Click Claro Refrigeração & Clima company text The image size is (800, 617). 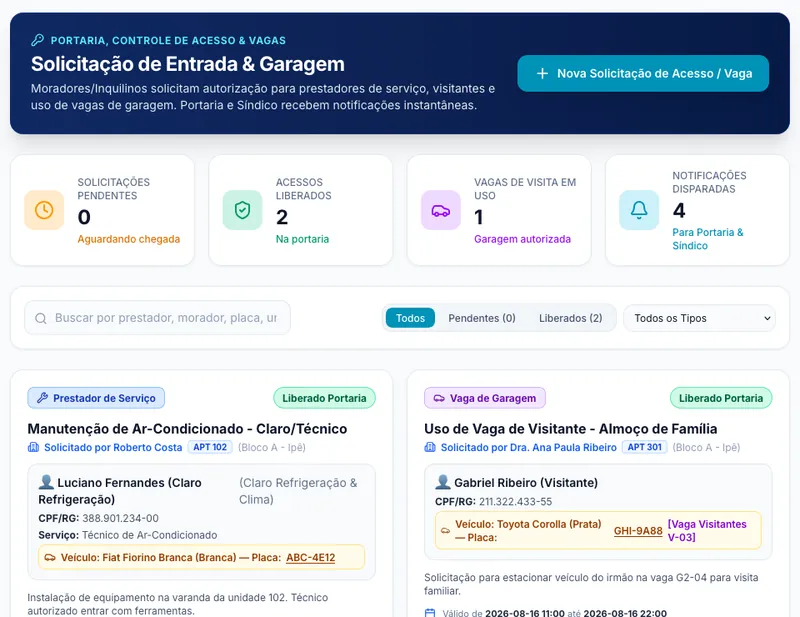[298, 491]
